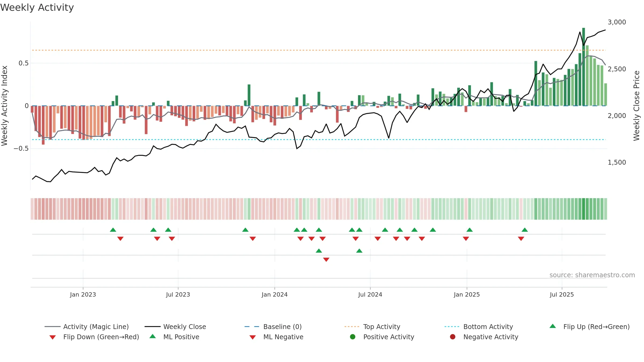Image resolution: width=644 pixels, height=362 pixels.
Task: Click the Weekly Activity Index axis title
Action: click(4, 106)
